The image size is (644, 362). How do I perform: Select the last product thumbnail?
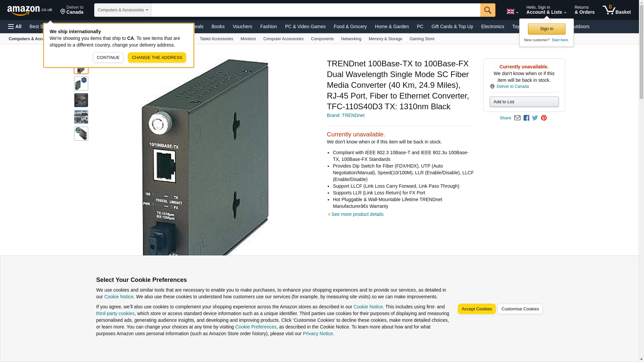[81, 134]
